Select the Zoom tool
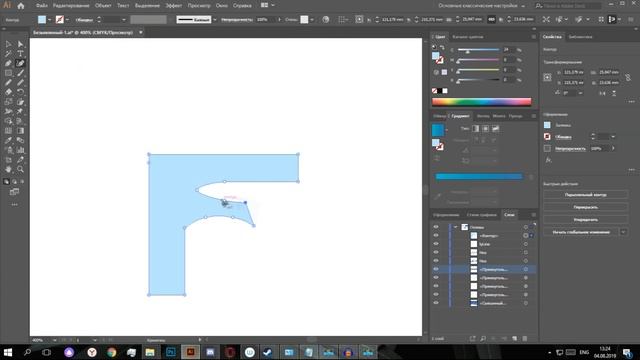The width and height of the screenshot is (640, 360). click(20, 169)
